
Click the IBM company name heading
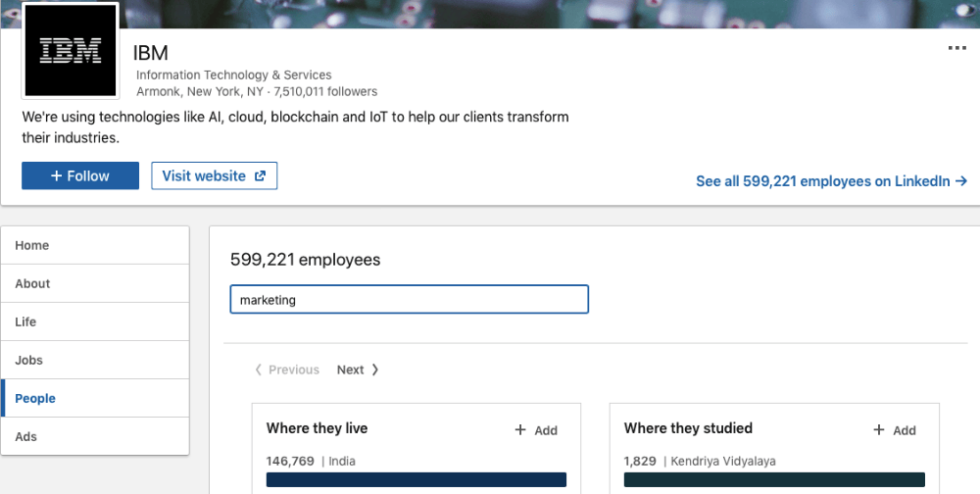coord(151,53)
